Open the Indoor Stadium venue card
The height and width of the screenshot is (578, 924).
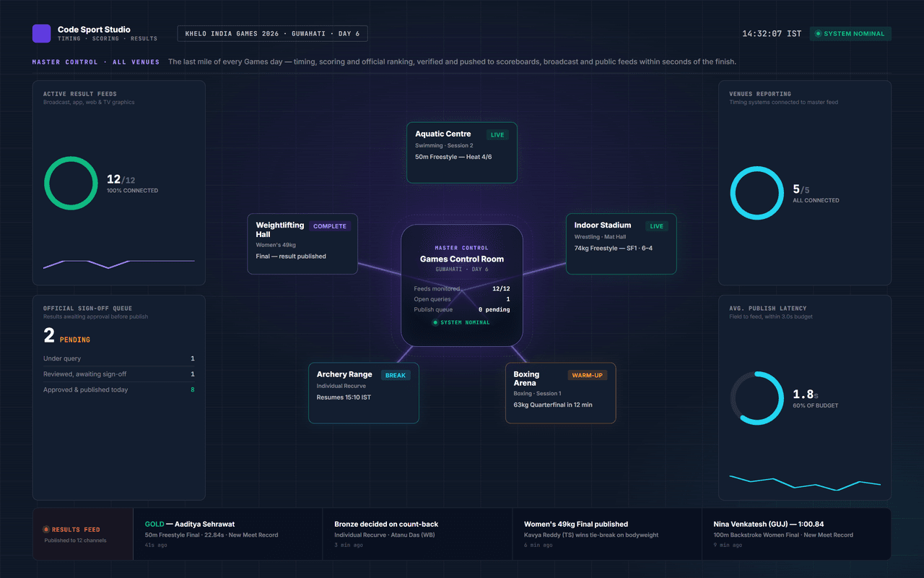[621, 243]
